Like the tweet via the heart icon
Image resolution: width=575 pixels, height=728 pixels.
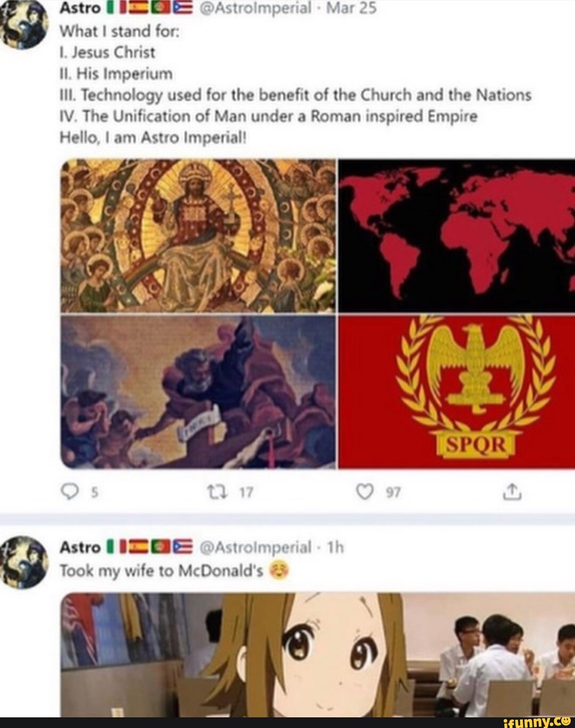point(365,493)
